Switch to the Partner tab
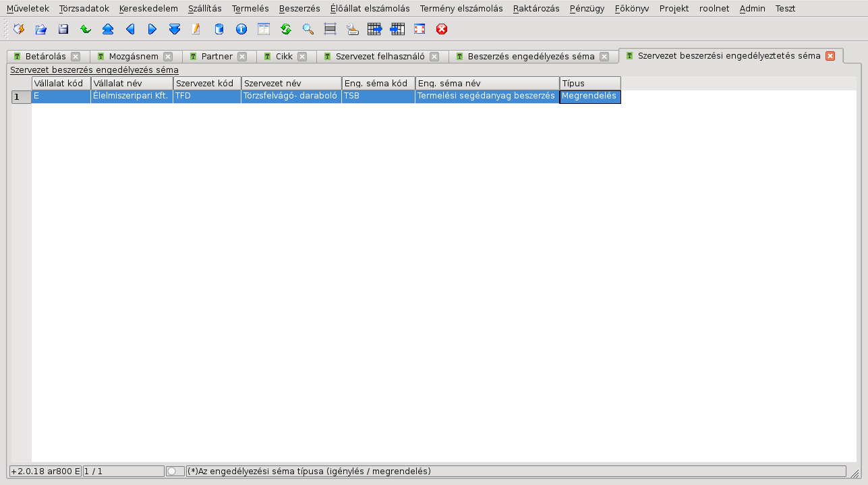 click(x=216, y=57)
